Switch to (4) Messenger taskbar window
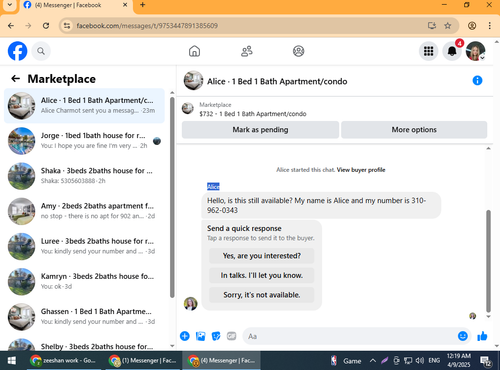 (x=221, y=360)
